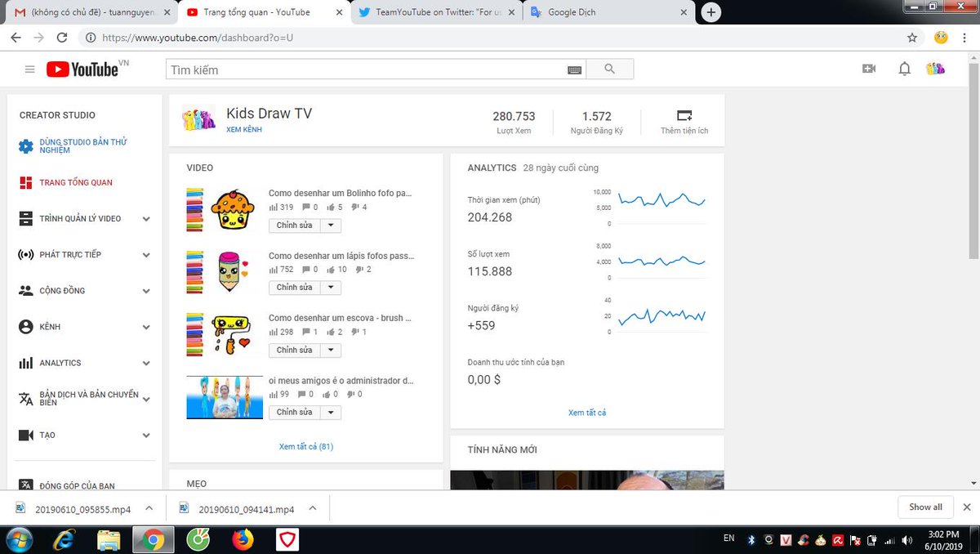Expand Phát trực tiếp section
This screenshot has height=554, width=980.
coord(146,255)
